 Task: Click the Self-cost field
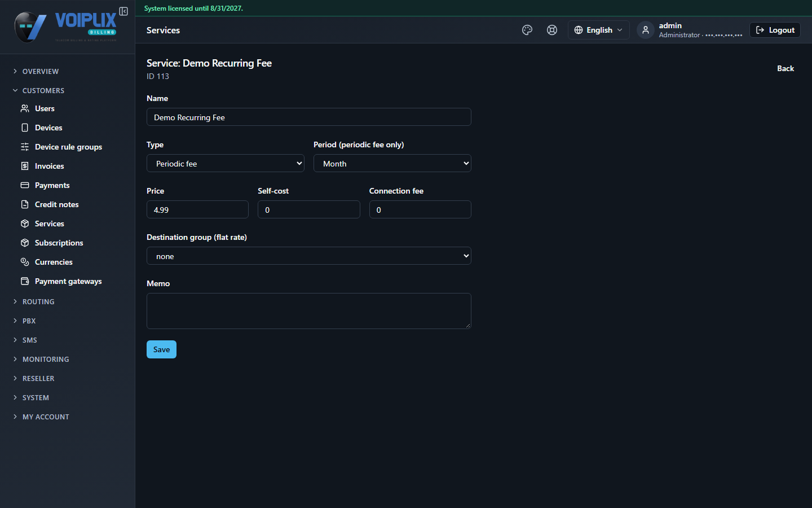pyautogui.click(x=309, y=209)
